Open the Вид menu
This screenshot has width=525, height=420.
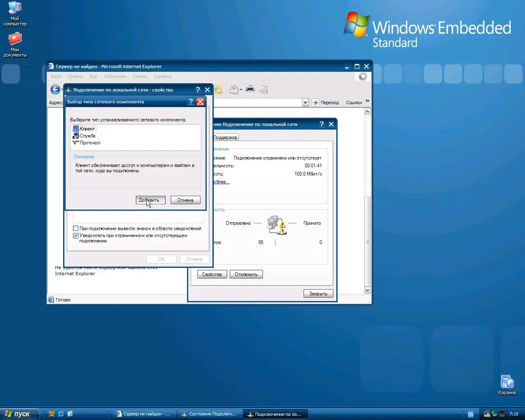coord(94,76)
